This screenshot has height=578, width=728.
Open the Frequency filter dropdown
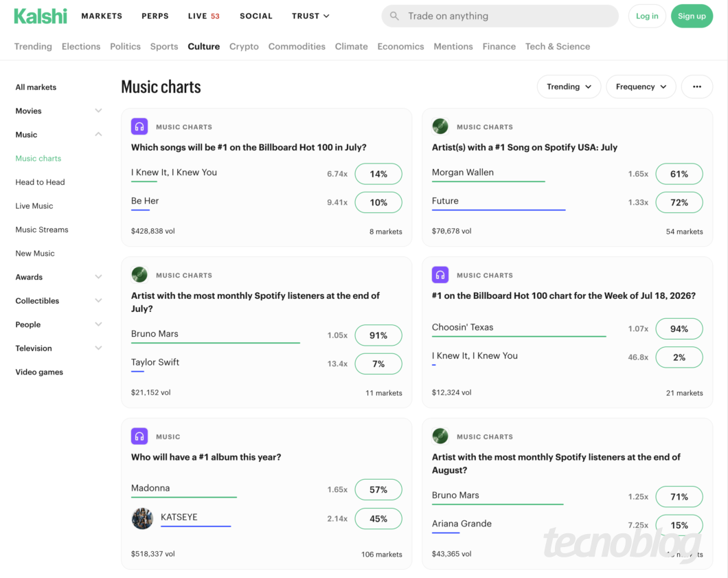[x=641, y=87]
